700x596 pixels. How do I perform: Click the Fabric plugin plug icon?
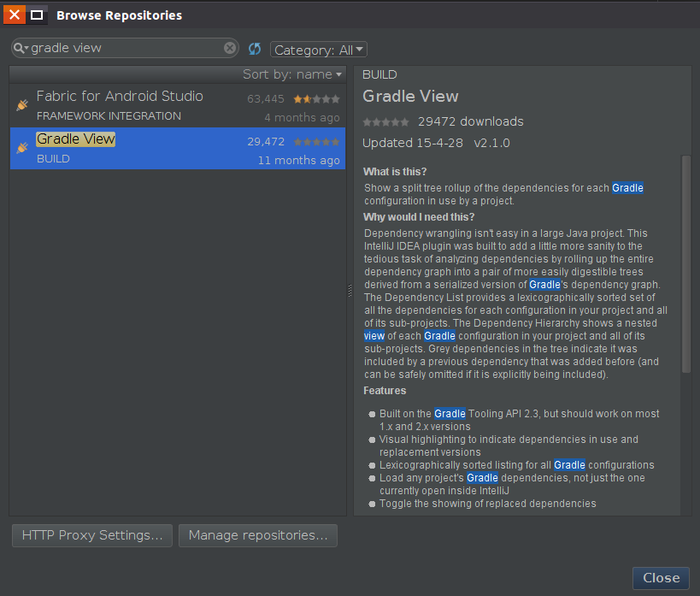(x=22, y=104)
